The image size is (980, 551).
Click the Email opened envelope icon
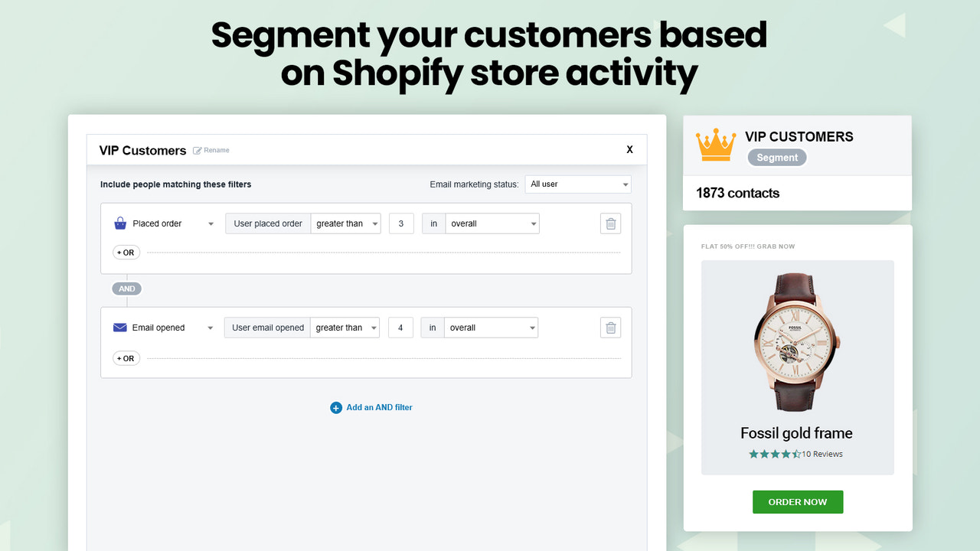(x=119, y=327)
